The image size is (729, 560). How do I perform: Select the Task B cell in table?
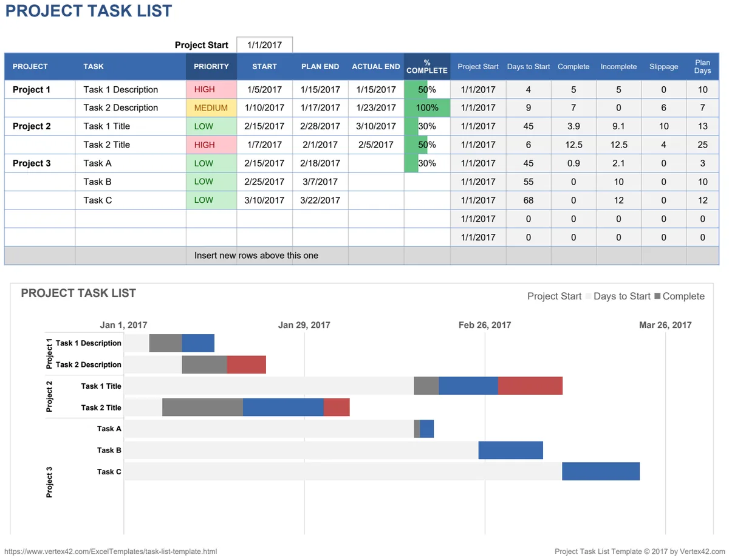131,182
